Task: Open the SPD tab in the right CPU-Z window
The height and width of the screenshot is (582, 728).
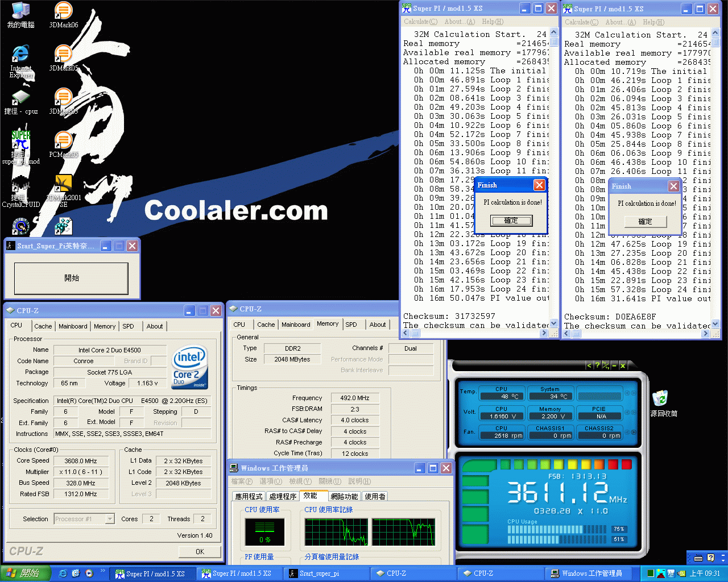Action: click(351, 325)
